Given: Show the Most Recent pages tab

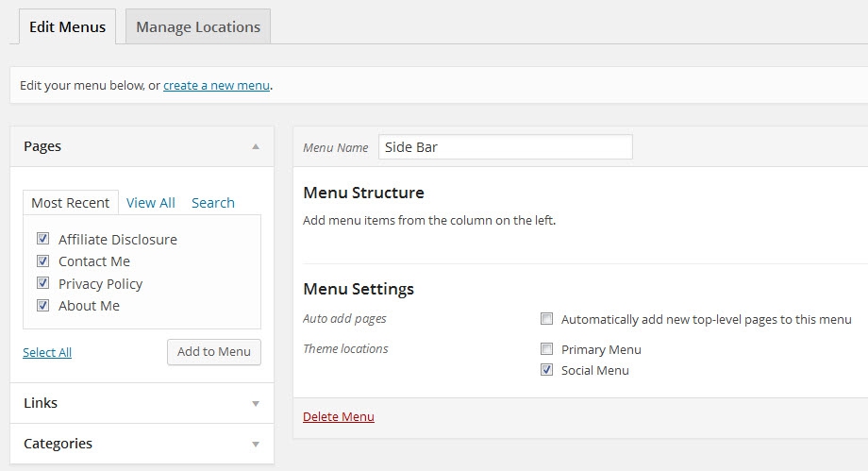Looking at the screenshot, I should click(x=71, y=203).
